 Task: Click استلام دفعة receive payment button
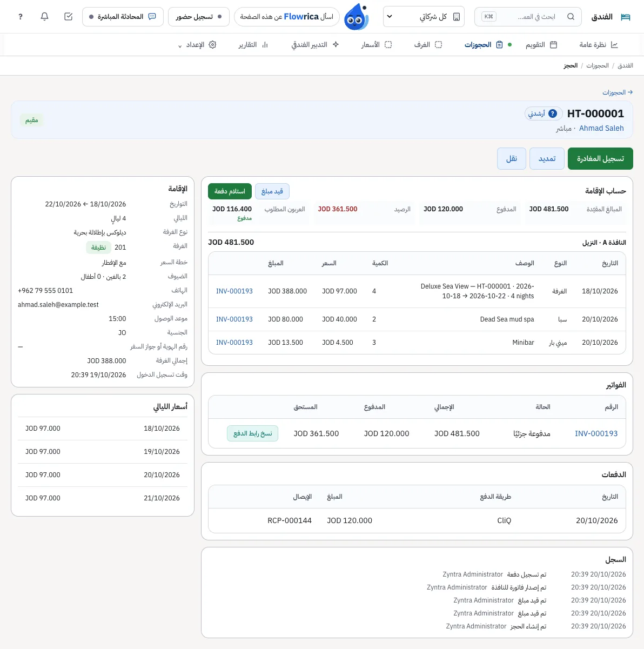click(x=230, y=191)
